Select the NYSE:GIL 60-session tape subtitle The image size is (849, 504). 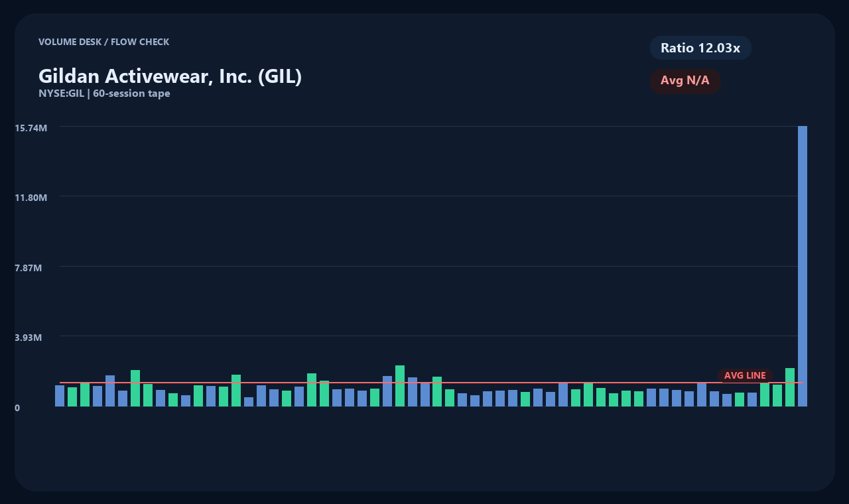[104, 94]
